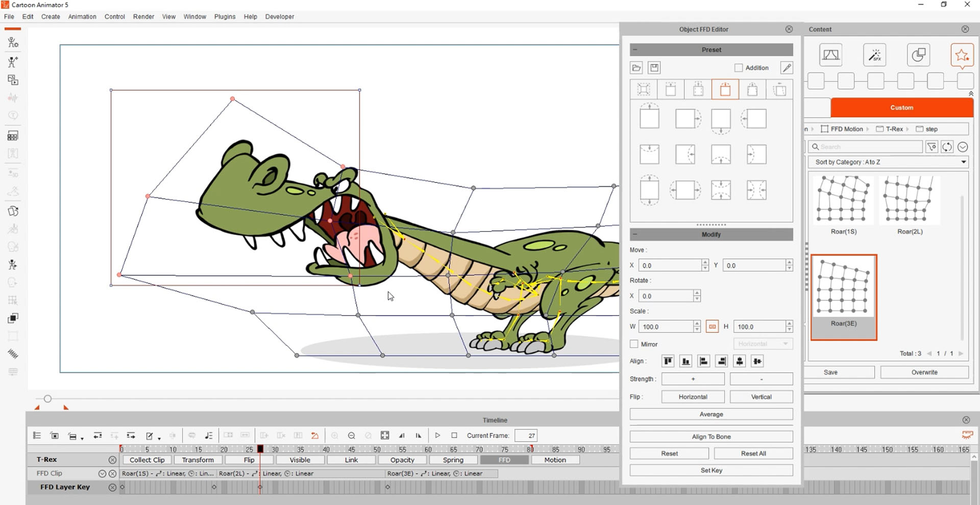This screenshot has height=505, width=980.
Task: Click the save preset disk icon
Action: 654,68
